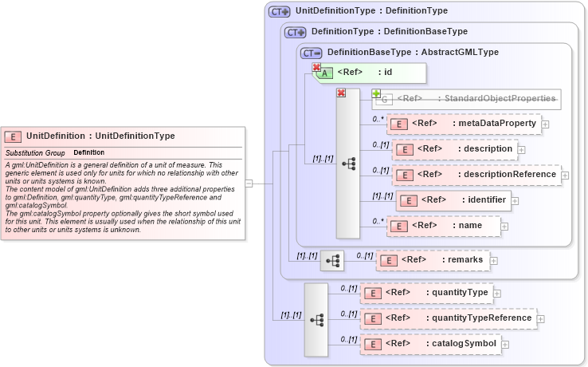Click the sequence compositor icon before quantityType
The image size is (588, 367).
[316, 320]
